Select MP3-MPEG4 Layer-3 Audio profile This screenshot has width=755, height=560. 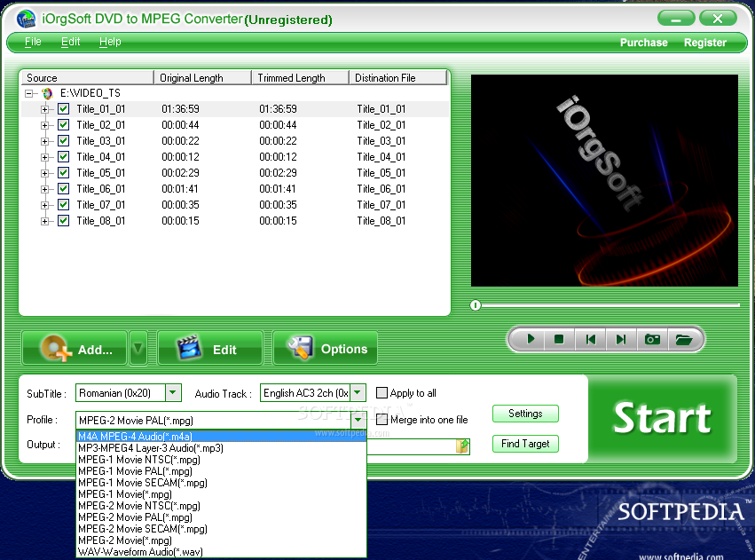coord(222,448)
